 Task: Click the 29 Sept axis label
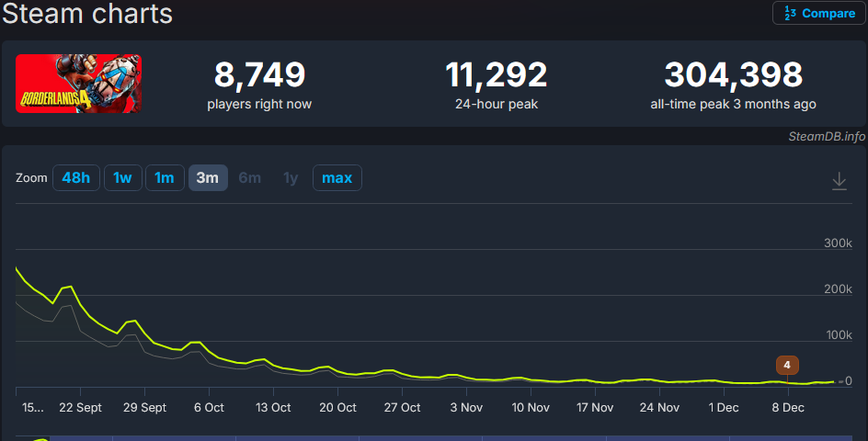[x=144, y=408]
